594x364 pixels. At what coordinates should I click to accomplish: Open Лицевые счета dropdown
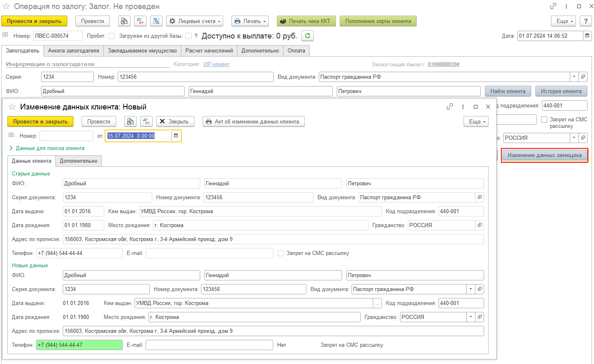pos(195,21)
